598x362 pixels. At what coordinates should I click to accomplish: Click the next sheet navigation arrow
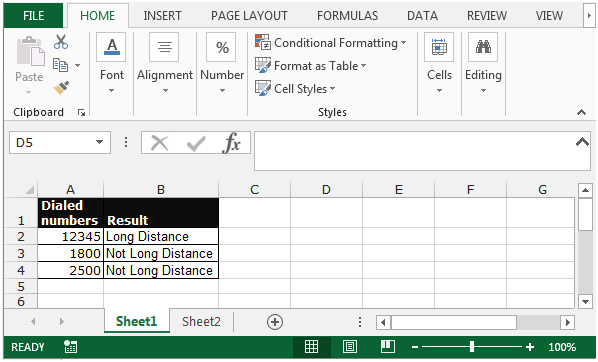(62, 322)
